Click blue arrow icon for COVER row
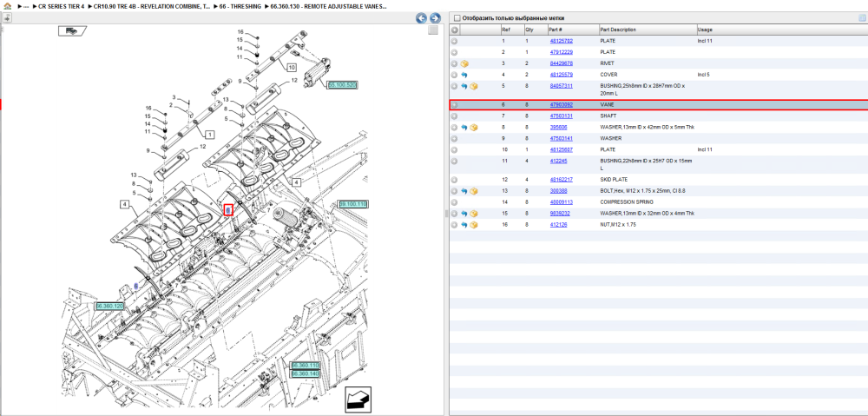 click(x=464, y=74)
